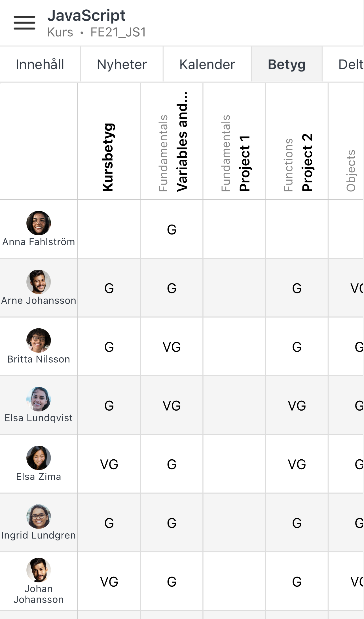This screenshot has width=364, height=619.
Task: Click Johan Johansson's profile avatar
Action: tap(39, 570)
